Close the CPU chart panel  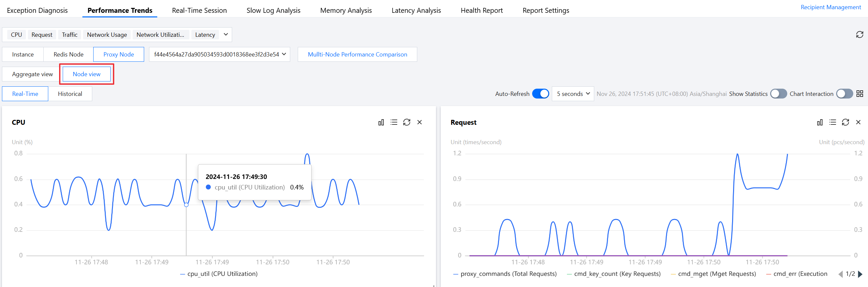click(x=419, y=122)
